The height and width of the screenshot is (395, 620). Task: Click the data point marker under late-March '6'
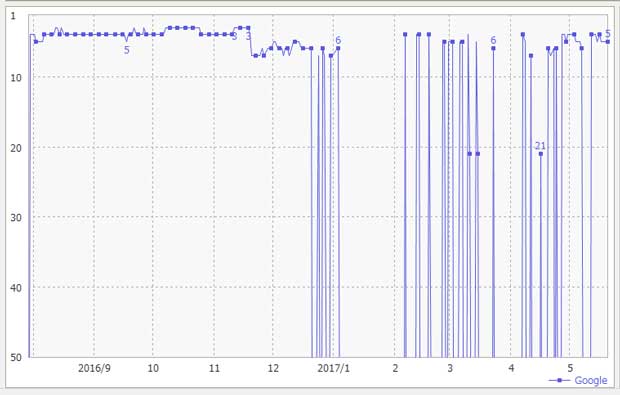pos(493,48)
